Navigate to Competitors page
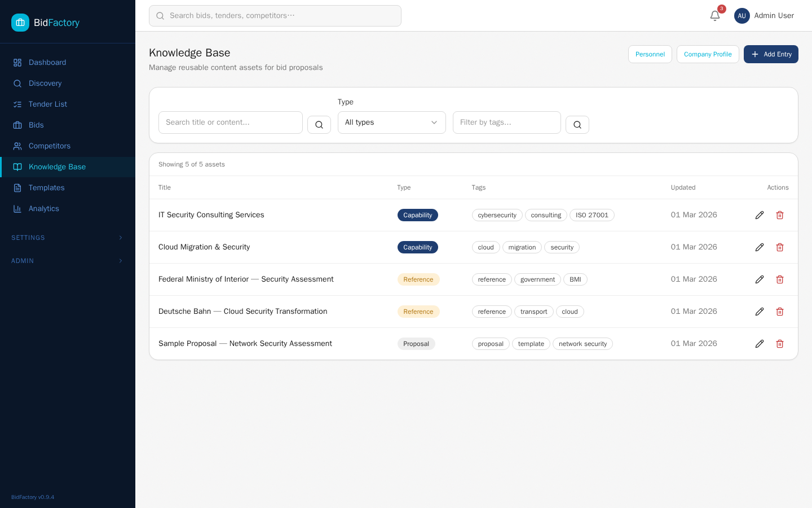The image size is (812, 508). point(68,146)
